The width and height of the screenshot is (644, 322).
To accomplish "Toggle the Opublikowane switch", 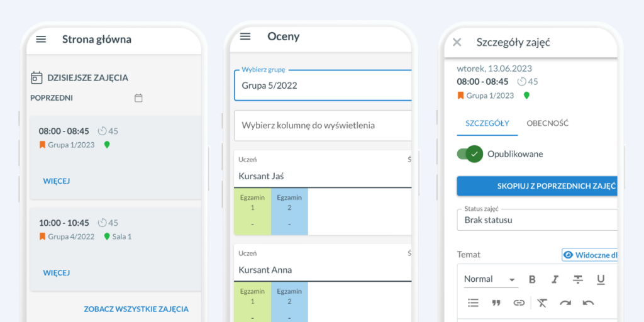I will tap(470, 153).
